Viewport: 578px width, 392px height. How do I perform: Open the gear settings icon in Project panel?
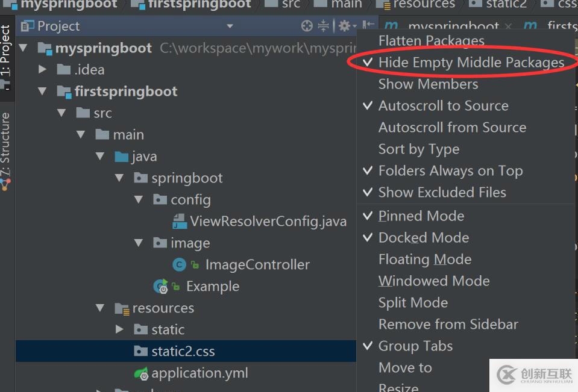pos(344,26)
